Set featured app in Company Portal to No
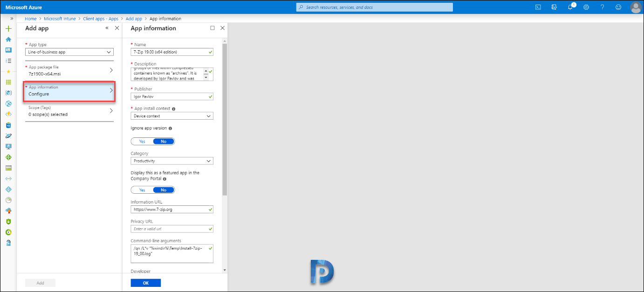 (164, 190)
